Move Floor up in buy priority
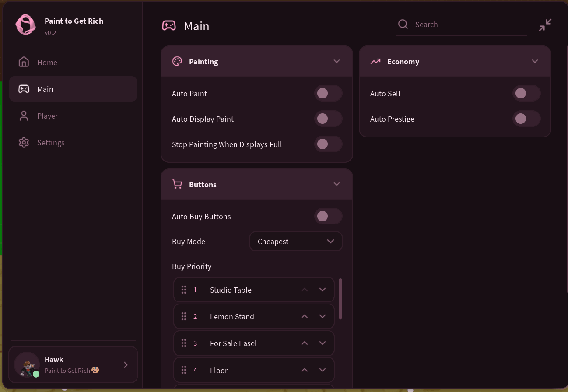The height and width of the screenshot is (392, 568). pyautogui.click(x=305, y=370)
